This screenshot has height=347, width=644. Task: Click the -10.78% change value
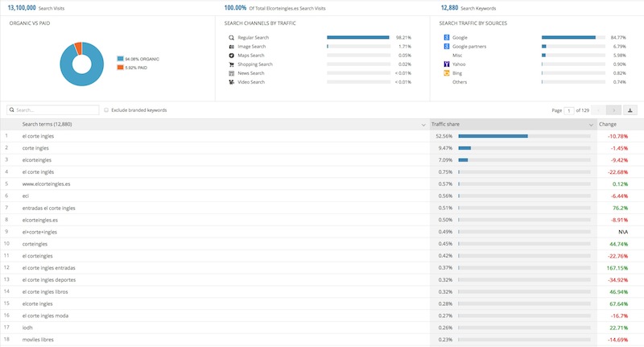617,136
